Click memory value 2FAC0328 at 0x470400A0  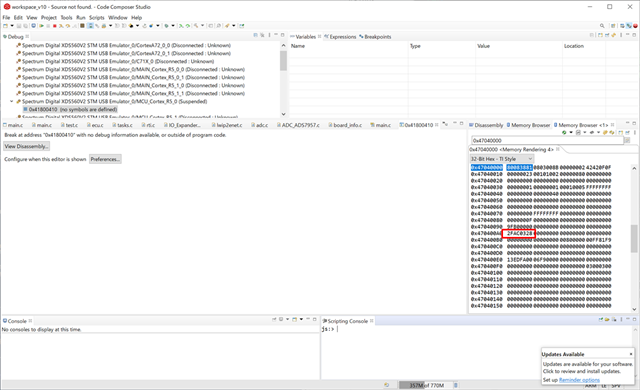click(519, 233)
